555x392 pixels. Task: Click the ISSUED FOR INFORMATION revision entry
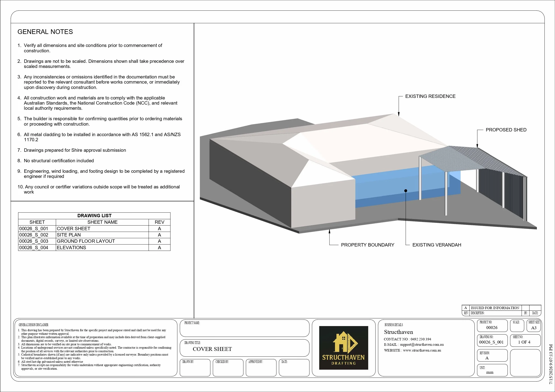pyautogui.click(x=495, y=308)
